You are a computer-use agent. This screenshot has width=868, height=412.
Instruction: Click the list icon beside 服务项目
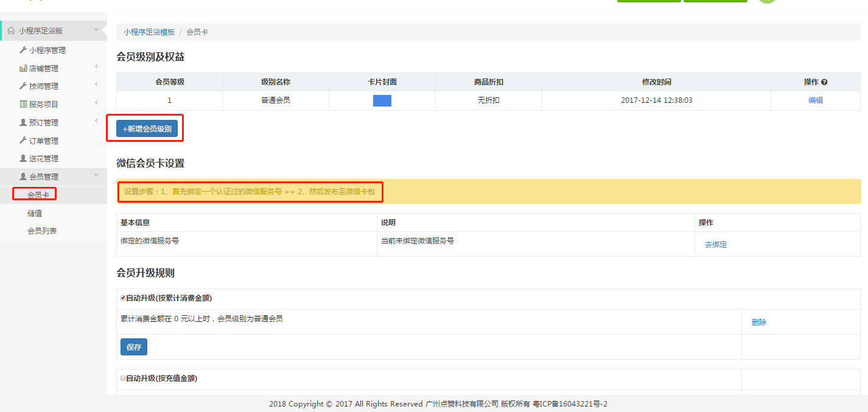pyautogui.click(x=23, y=105)
